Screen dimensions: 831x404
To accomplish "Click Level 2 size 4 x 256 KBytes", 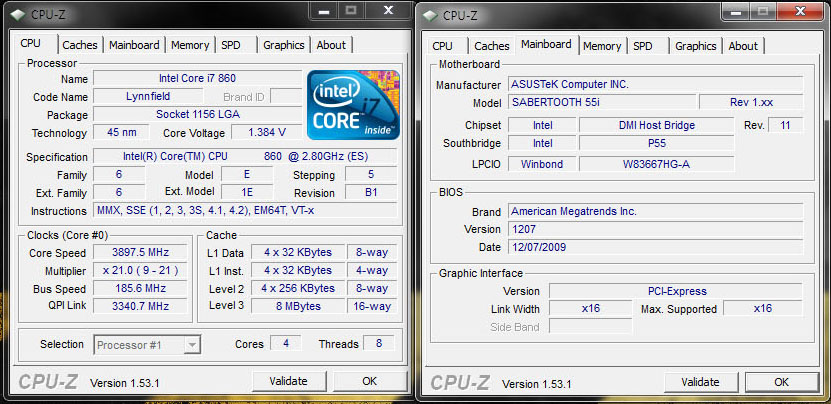I will 298,288.
